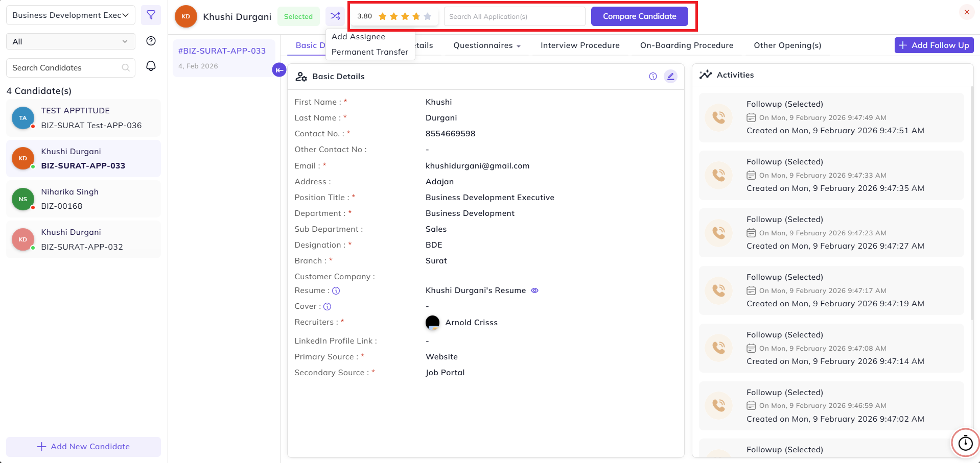The width and height of the screenshot is (980, 463).
Task: Open Other Opening(s) tab
Action: coord(787,45)
